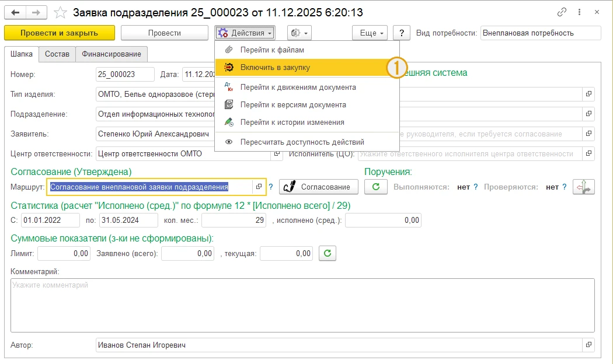Viewport: 613px width, 364px height.
Task: Add document to favorites with star icon
Action: coord(60,12)
